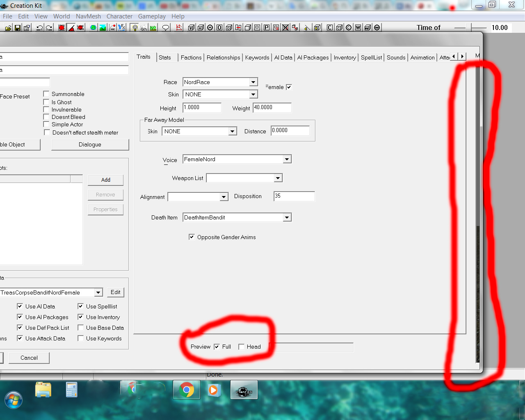Screen dimensions: 525x420
Task: Toggle the Snap to Grid icon
Action: coord(62,27)
